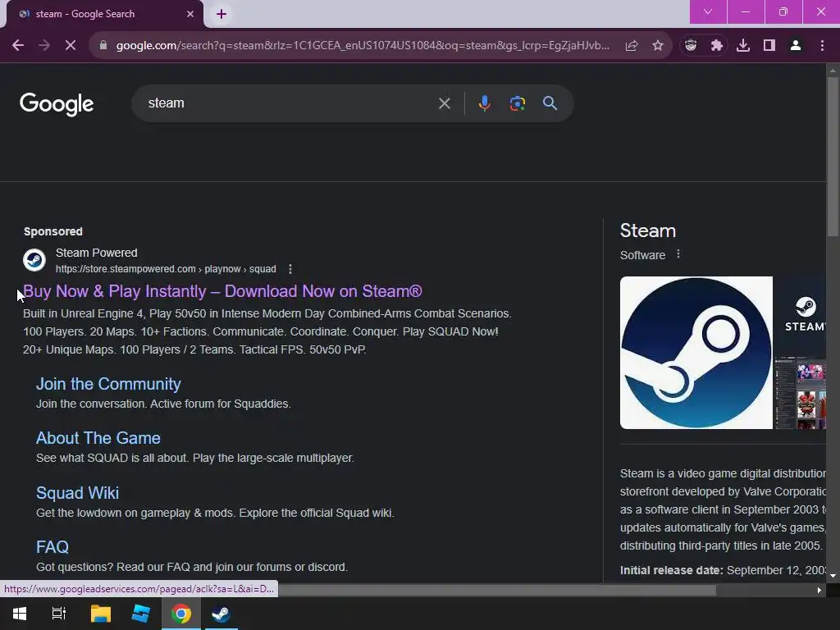This screenshot has width=840, height=630.
Task: Open the About The Game link
Action: click(x=98, y=438)
